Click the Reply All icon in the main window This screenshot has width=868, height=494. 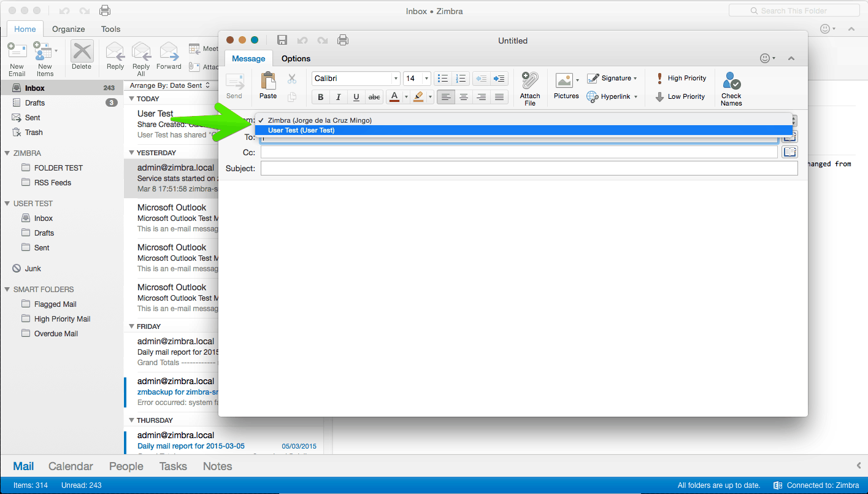coord(141,51)
